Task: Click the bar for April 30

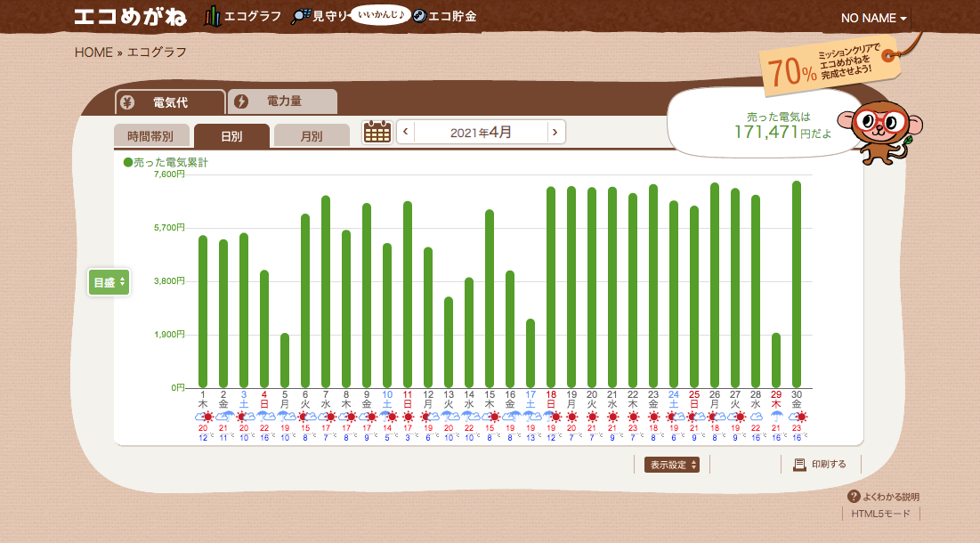Action: pyautogui.click(x=797, y=284)
